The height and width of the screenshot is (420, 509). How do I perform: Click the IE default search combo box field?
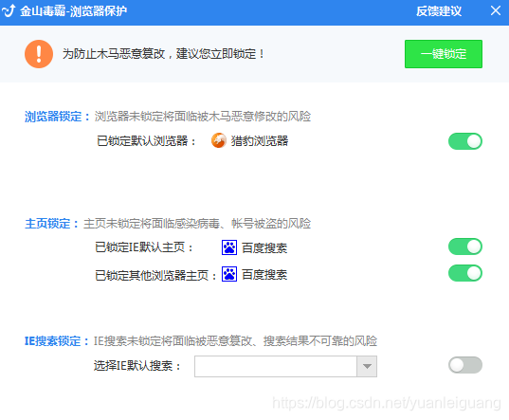285,367
